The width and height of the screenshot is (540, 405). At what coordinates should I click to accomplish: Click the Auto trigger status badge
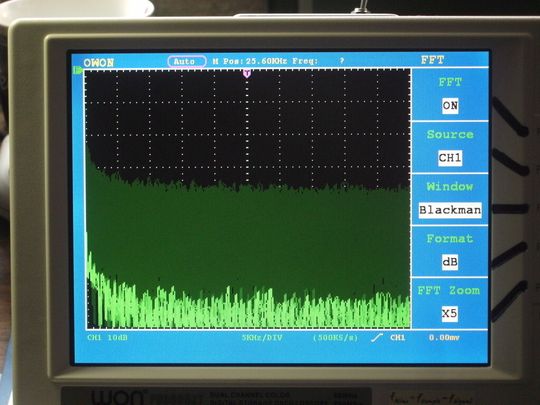click(187, 61)
